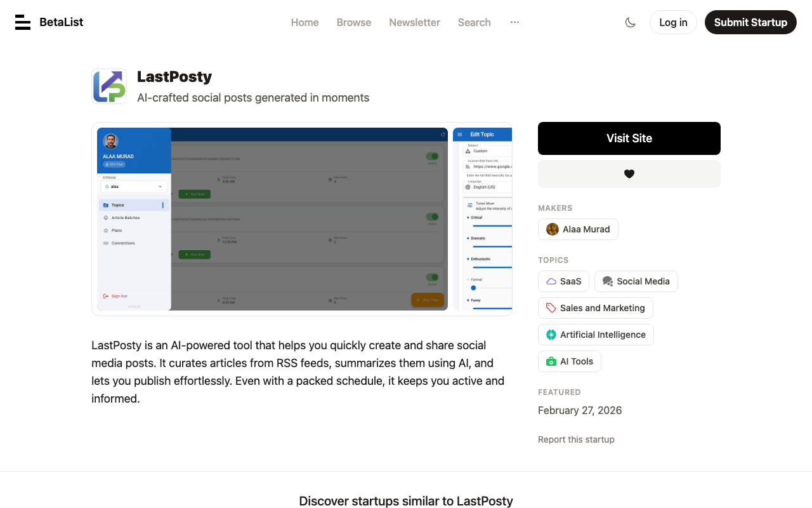Viewport: 812px width, 508px height.
Task: Click the February 27, 2026 featured date
Action: (x=580, y=410)
